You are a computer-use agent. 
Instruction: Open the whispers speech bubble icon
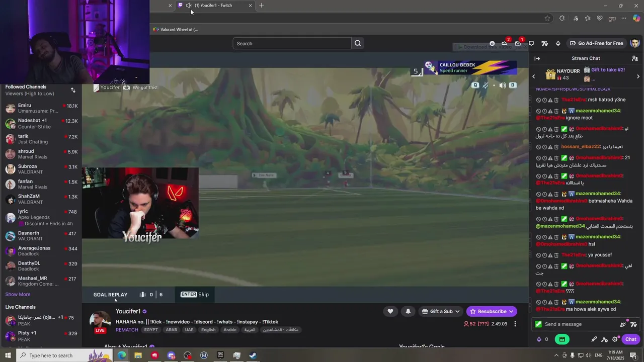point(531,43)
